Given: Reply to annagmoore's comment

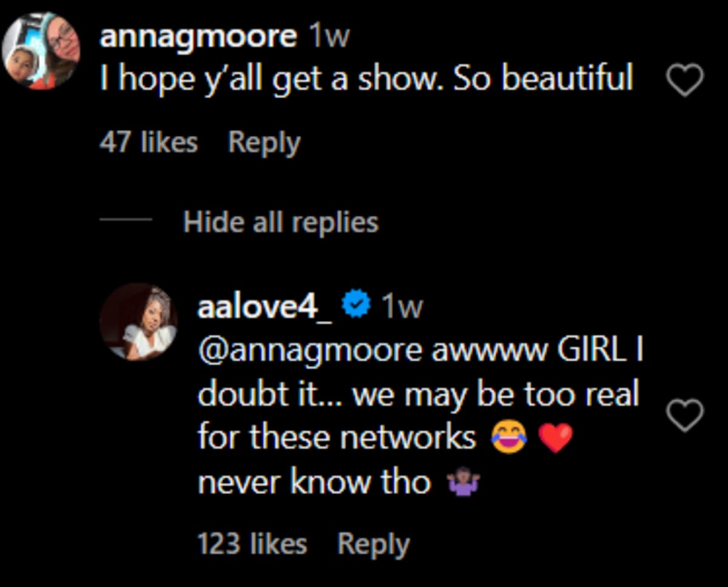Looking at the screenshot, I should [264, 143].
